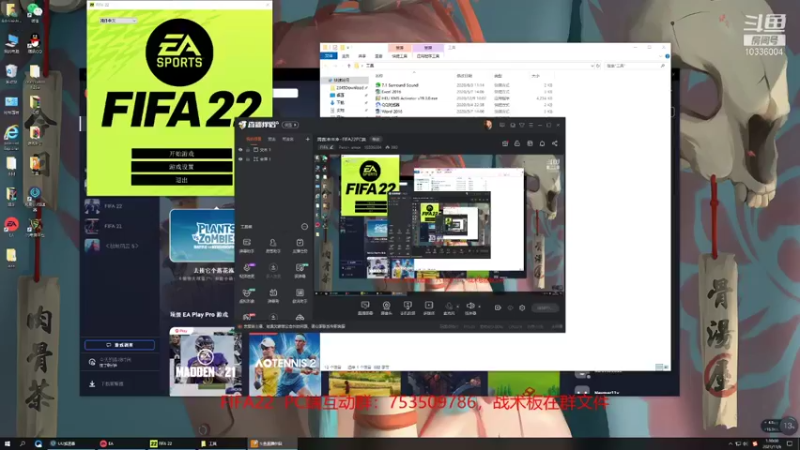This screenshot has height=450, width=800.
Task: Open the hamburger menu in streaming app title bar
Action: (531, 125)
